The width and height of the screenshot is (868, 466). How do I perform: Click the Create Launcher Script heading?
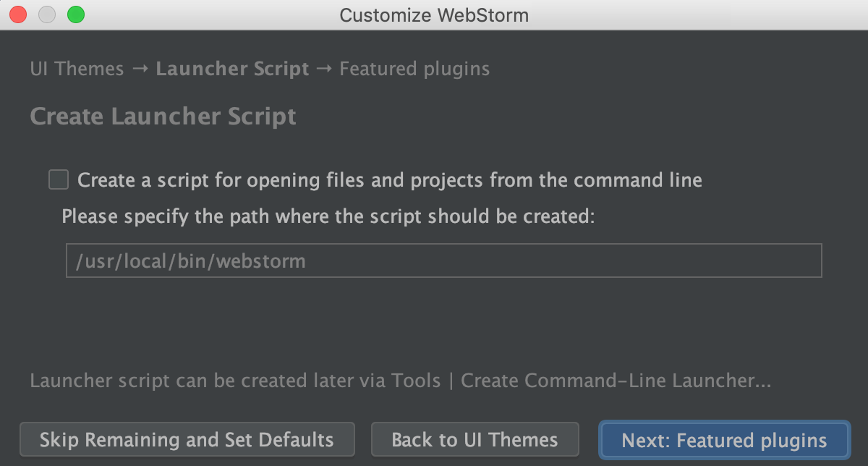163,116
